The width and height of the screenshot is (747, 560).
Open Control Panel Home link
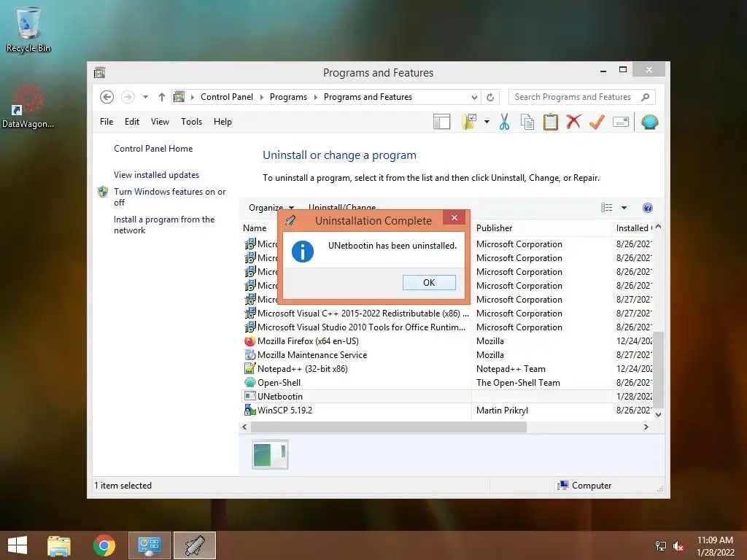pos(153,149)
